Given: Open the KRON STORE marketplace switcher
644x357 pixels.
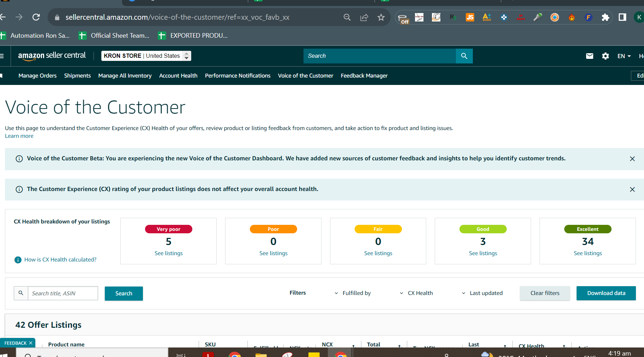Looking at the screenshot, I should click(x=146, y=56).
